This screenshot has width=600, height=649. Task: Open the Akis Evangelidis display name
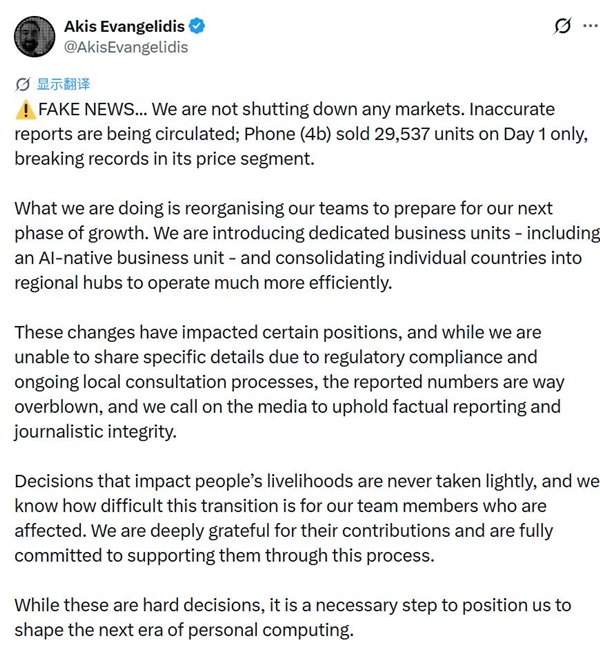[x=125, y=26]
